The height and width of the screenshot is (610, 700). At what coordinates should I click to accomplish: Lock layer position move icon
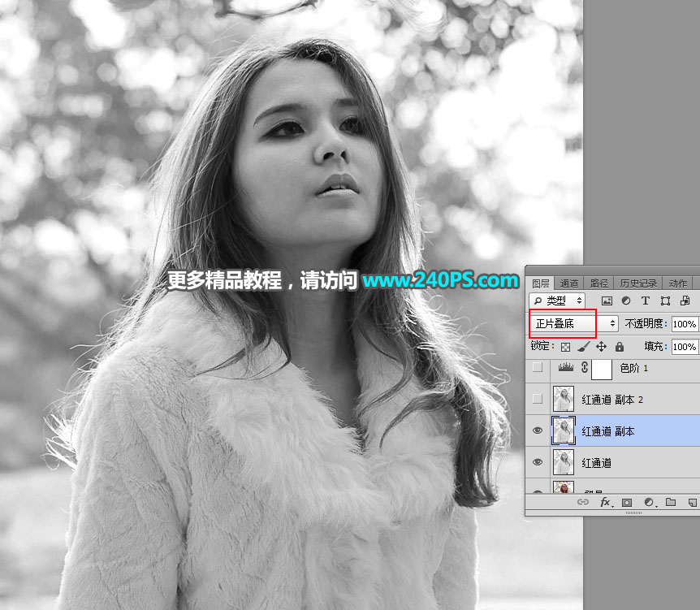click(x=602, y=347)
